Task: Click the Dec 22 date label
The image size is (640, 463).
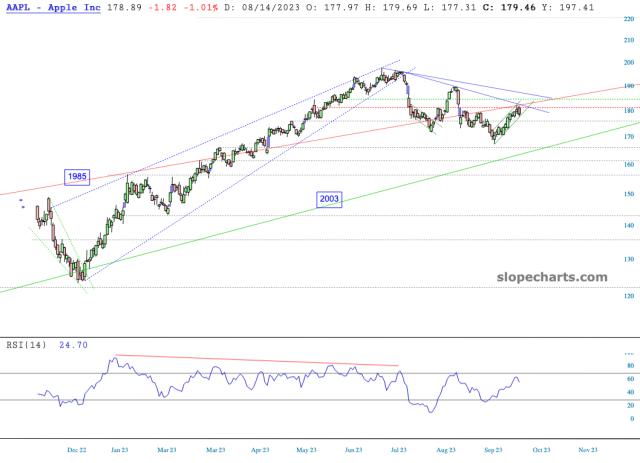Action: 77,450
